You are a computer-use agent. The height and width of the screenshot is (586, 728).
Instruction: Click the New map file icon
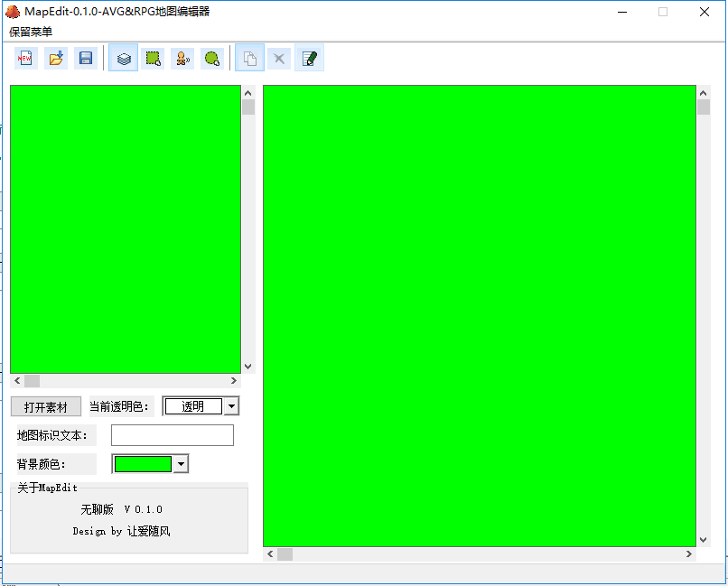coord(26,59)
